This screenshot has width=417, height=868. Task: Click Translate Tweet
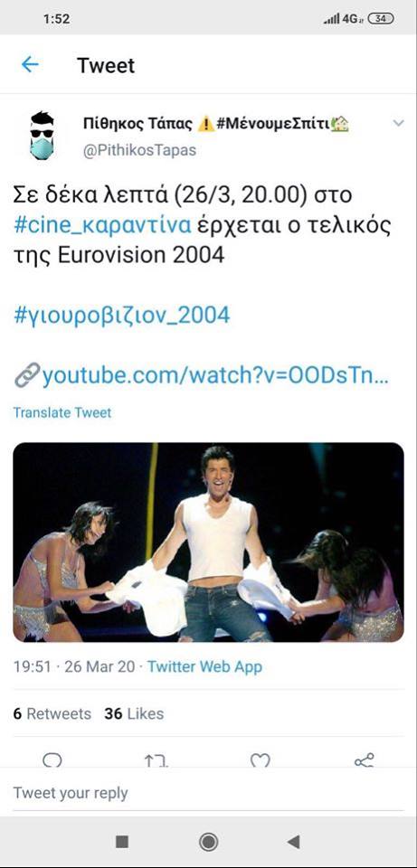pos(62,413)
